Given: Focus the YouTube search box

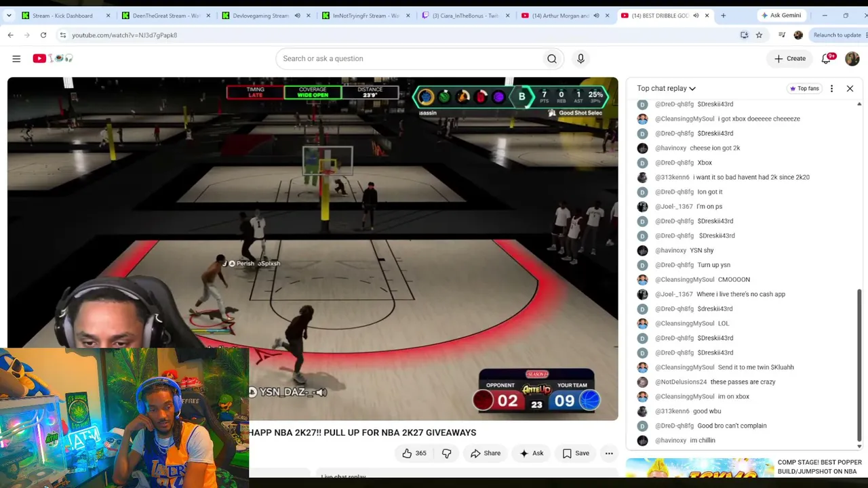Looking at the screenshot, I should click(x=410, y=58).
